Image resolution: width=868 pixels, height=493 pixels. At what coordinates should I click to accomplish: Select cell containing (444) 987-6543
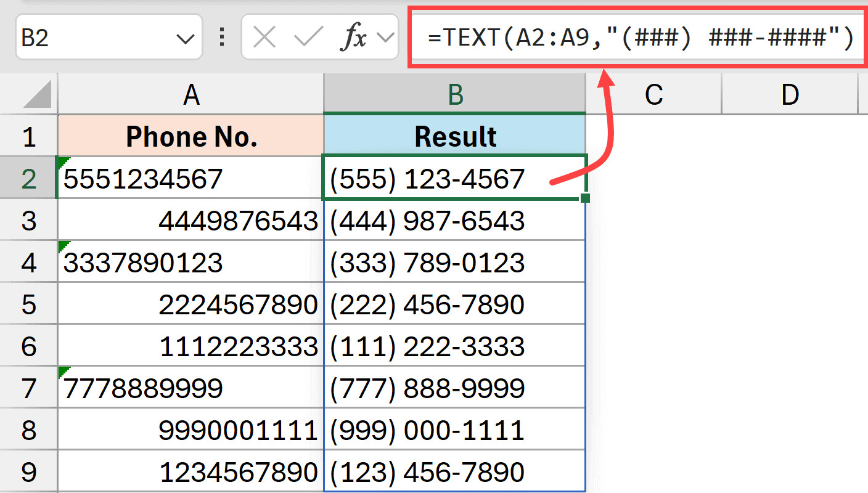tap(455, 220)
